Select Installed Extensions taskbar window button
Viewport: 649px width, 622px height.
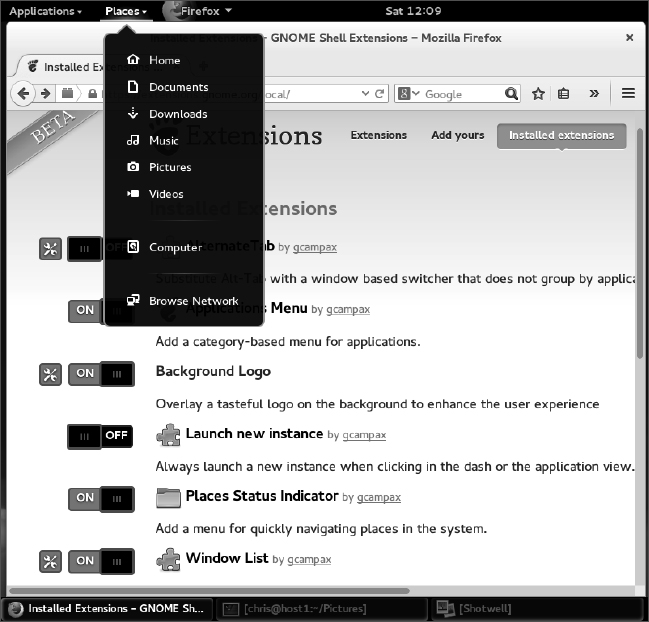[x=108, y=609]
